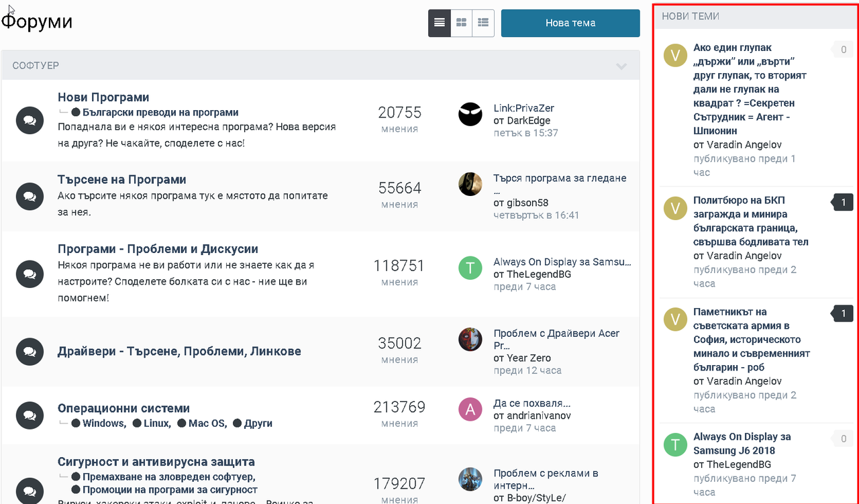Open Да се похваля... latest post
This screenshot has width=859, height=504.
532,403
